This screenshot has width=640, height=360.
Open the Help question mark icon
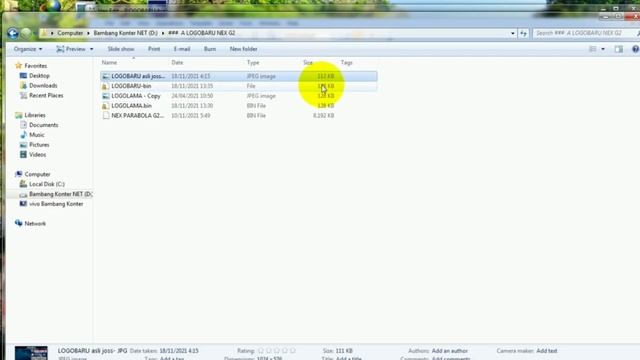636,49
